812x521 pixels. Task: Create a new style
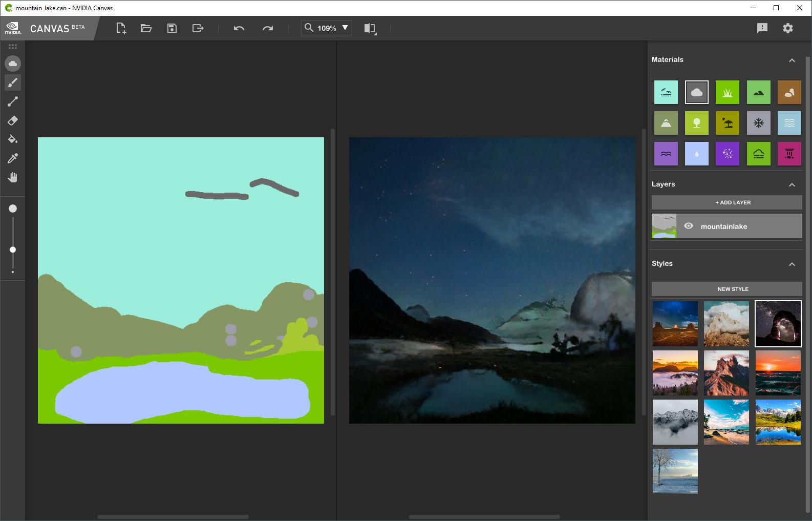pos(727,289)
